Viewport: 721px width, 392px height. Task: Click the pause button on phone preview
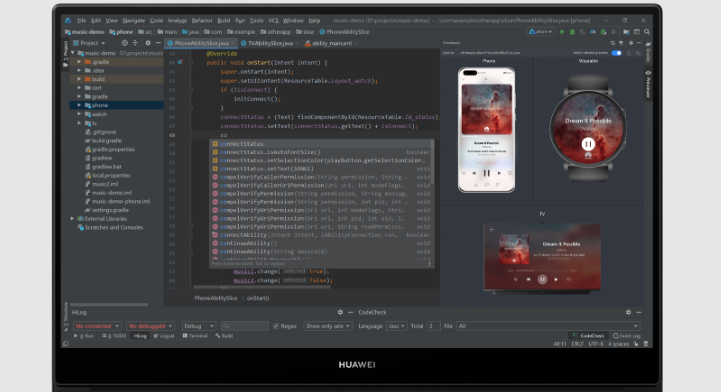[486, 173]
